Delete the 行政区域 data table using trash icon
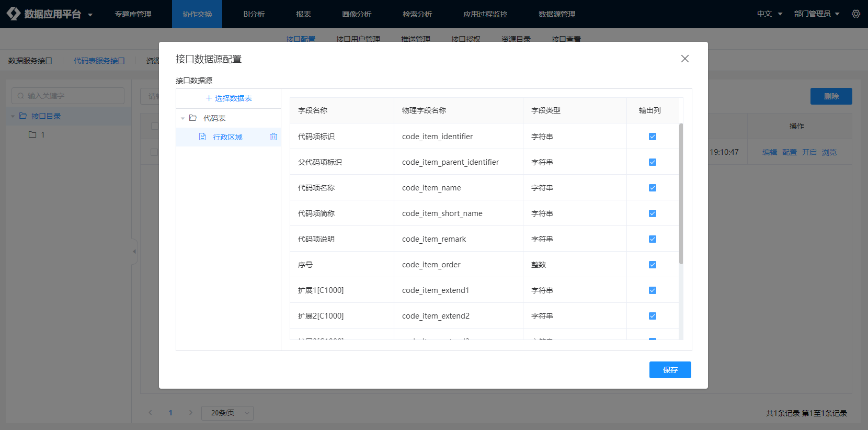 click(x=273, y=137)
